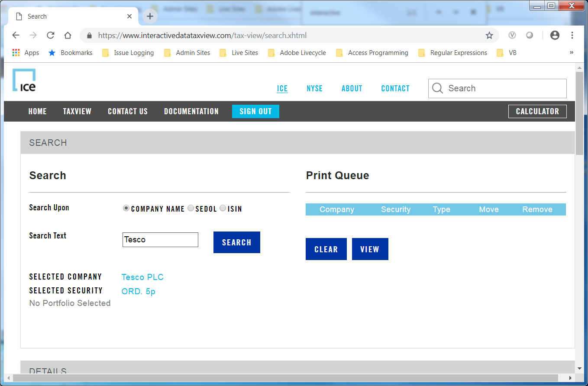Bookmark this page with the star icon
Viewport: 588px width, 386px height.
point(489,35)
